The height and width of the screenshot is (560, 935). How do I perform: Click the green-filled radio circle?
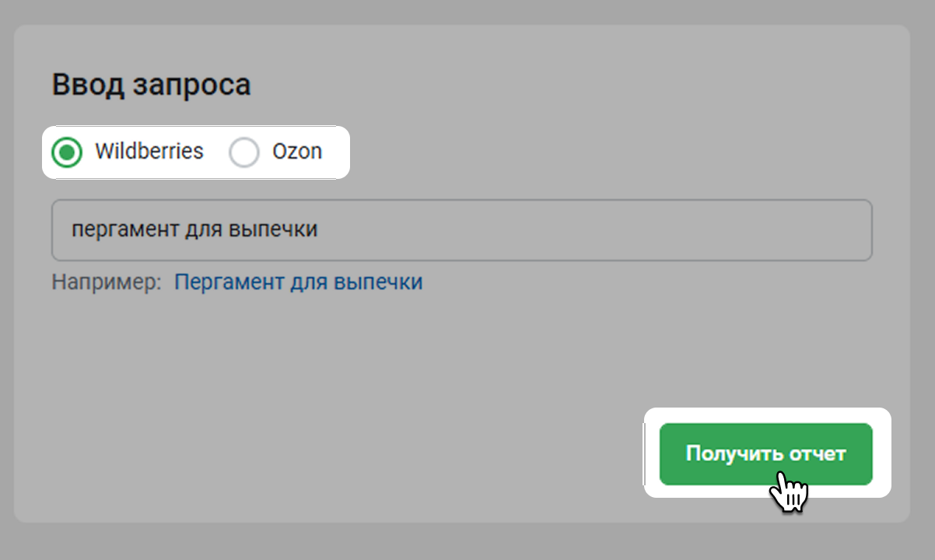[x=68, y=152]
